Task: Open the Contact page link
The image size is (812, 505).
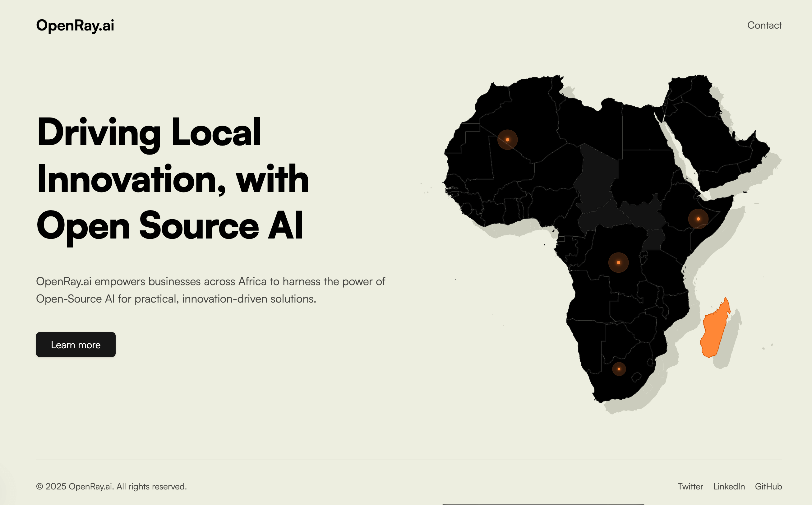Action: pos(764,25)
